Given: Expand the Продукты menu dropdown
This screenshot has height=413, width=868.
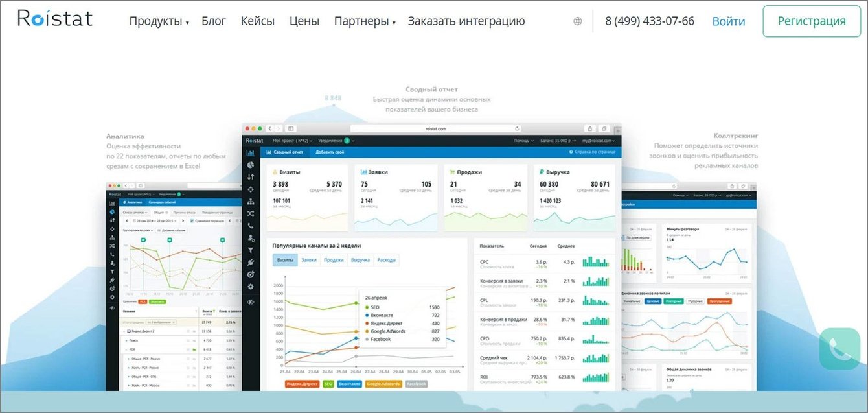Looking at the screenshot, I should [x=159, y=21].
